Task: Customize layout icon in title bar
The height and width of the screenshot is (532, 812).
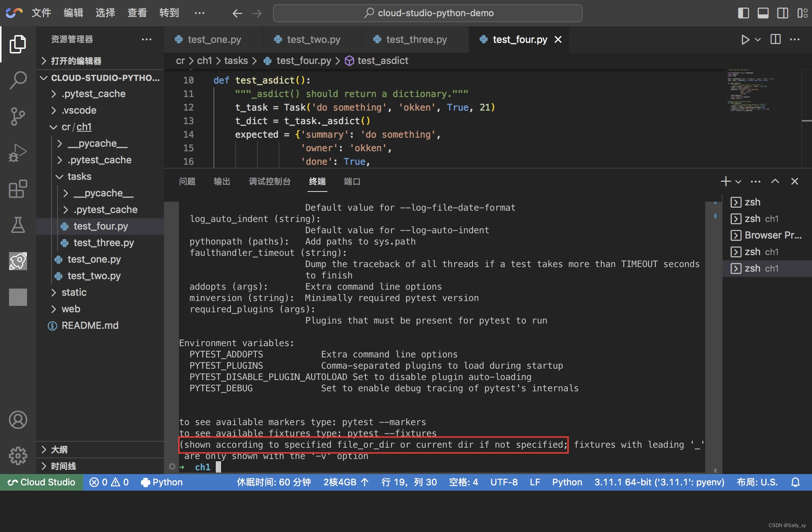Action: point(802,13)
